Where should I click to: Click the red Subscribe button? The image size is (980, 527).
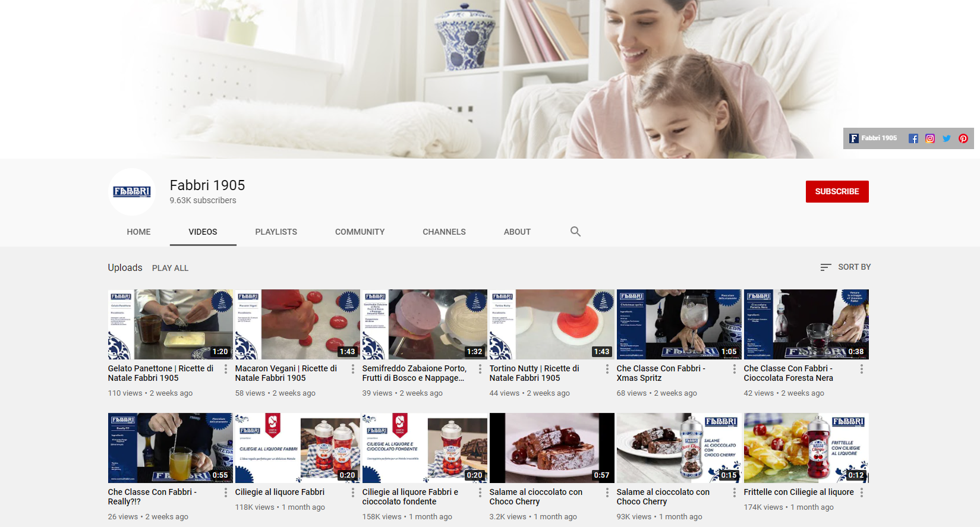tap(837, 191)
